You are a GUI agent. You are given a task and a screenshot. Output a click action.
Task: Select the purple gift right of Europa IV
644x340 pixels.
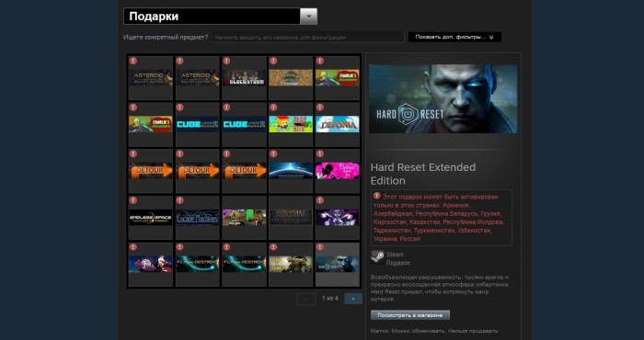[x=338, y=218]
